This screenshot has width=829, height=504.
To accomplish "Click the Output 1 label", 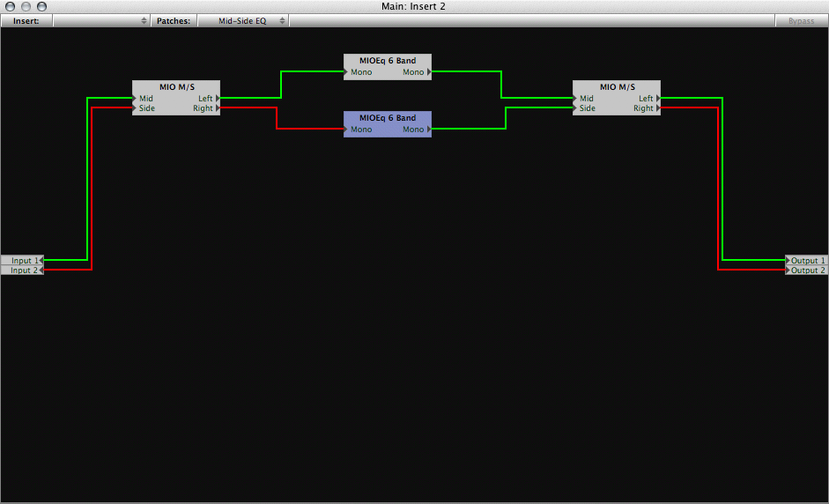I will coord(808,260).
